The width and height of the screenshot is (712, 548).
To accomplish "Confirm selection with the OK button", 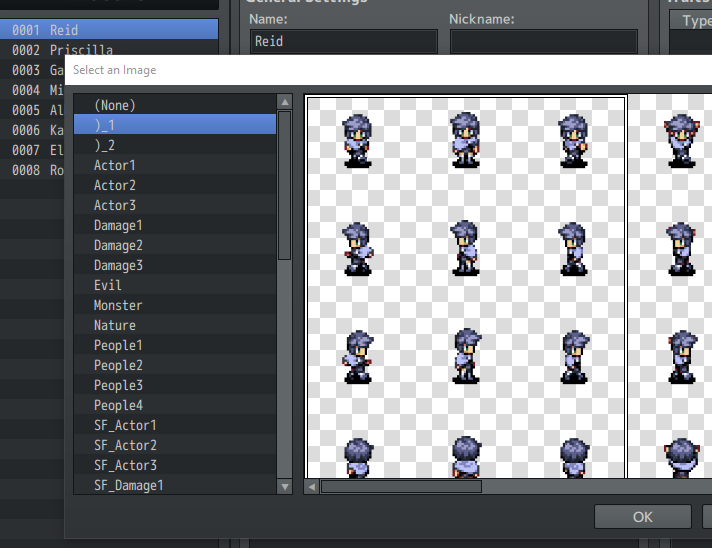I will [643, 517].
